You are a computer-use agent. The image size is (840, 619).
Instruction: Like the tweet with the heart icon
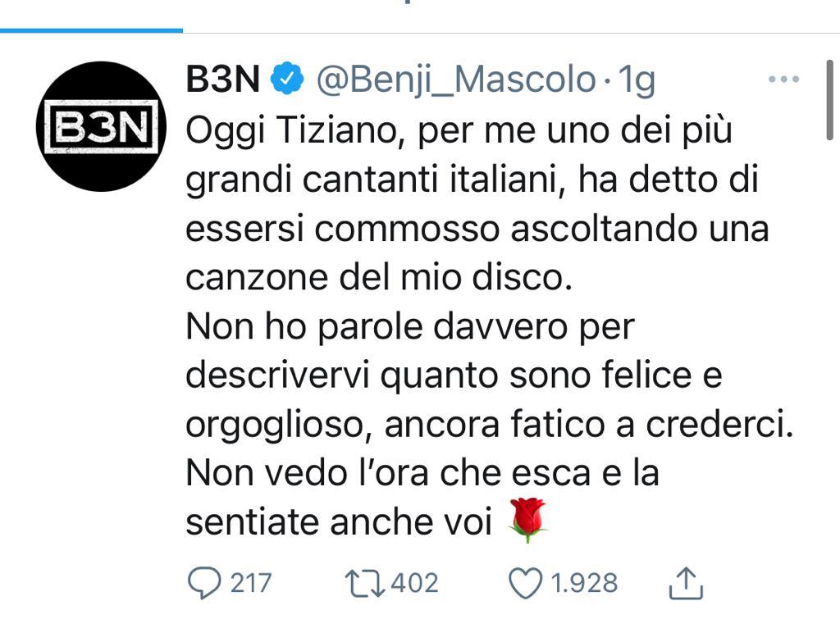(x=527, y=583)
